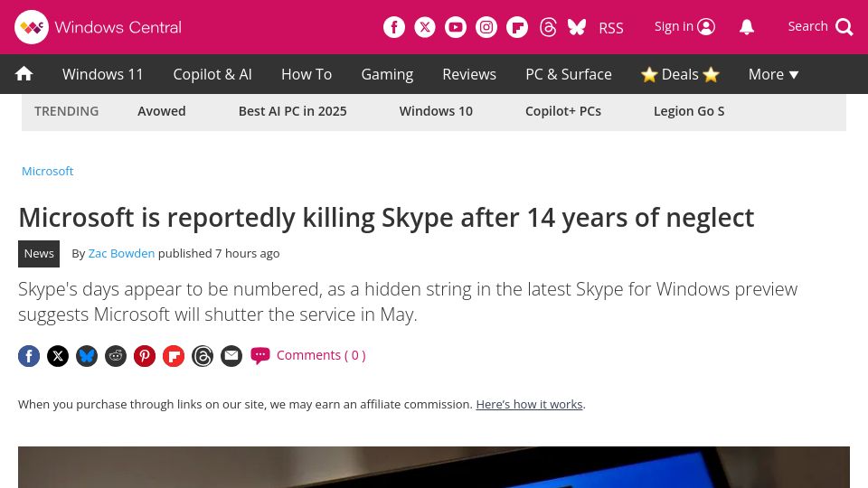This screenshot has width=868, height=488.
Task: Open Gaming section
Action: [387, 74]
